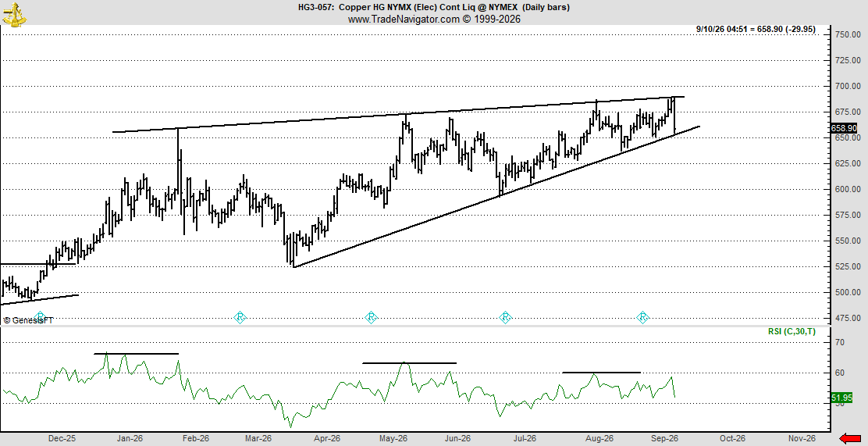
Task: Click the 500.00 price axis label
Action: click(848, 292)
